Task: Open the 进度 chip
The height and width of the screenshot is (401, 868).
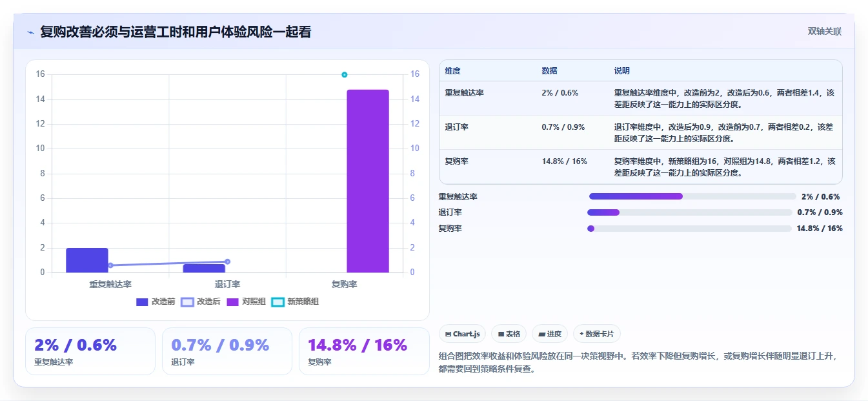Action: (x=550, y=334)
